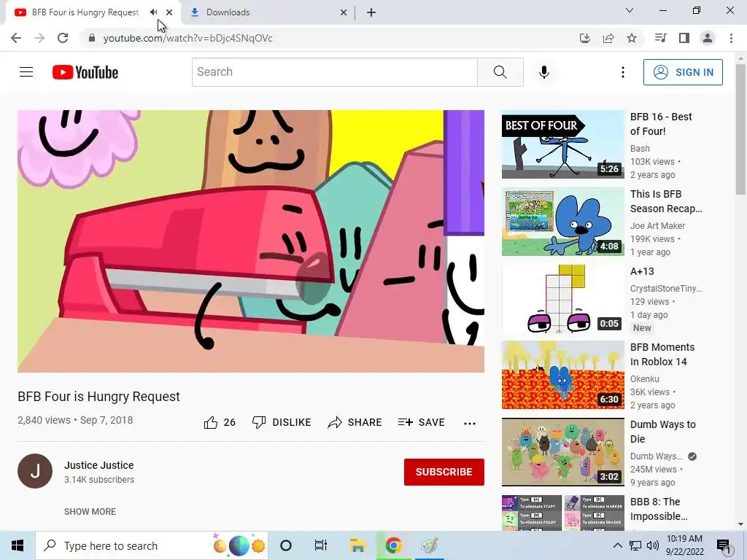Close the BFB Four is Hungry tab
This screenshot has width=747, height=560.
[x=169, y=12]
